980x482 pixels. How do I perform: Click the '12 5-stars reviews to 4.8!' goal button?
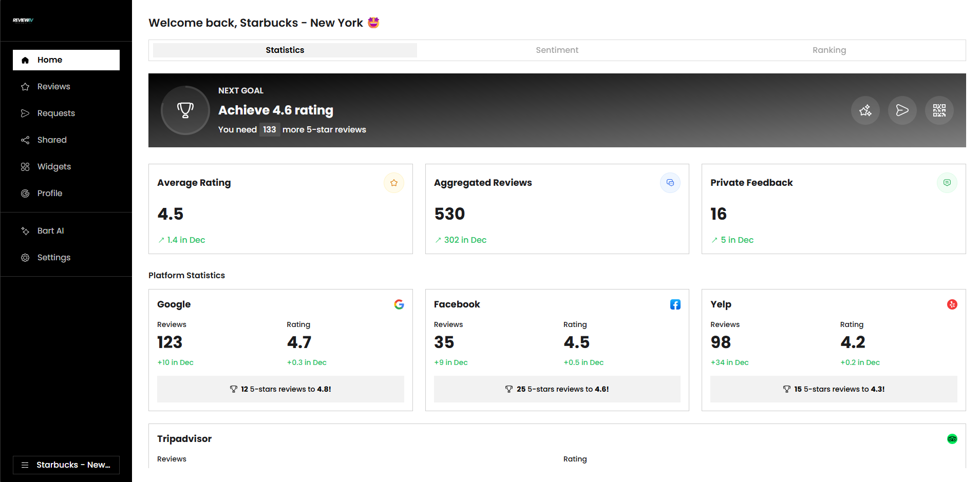(280, 389)
